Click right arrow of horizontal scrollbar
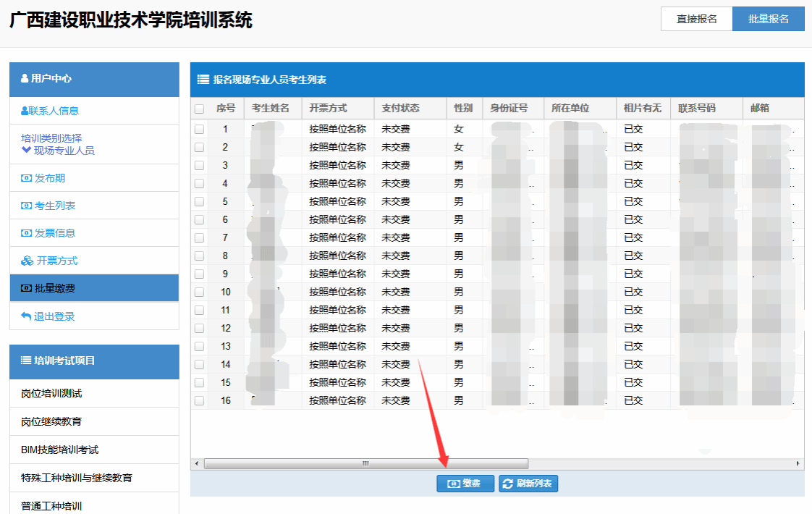The height and width of the screenshot is (514, 812). pos(798,463)
